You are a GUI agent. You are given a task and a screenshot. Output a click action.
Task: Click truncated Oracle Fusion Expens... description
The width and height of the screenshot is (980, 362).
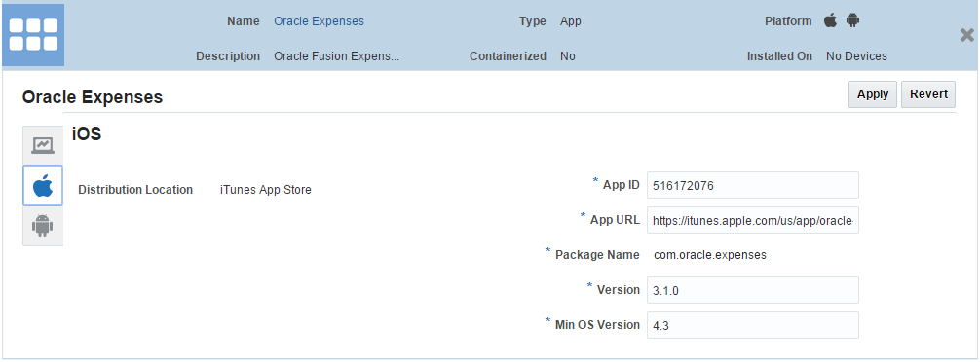336,56
